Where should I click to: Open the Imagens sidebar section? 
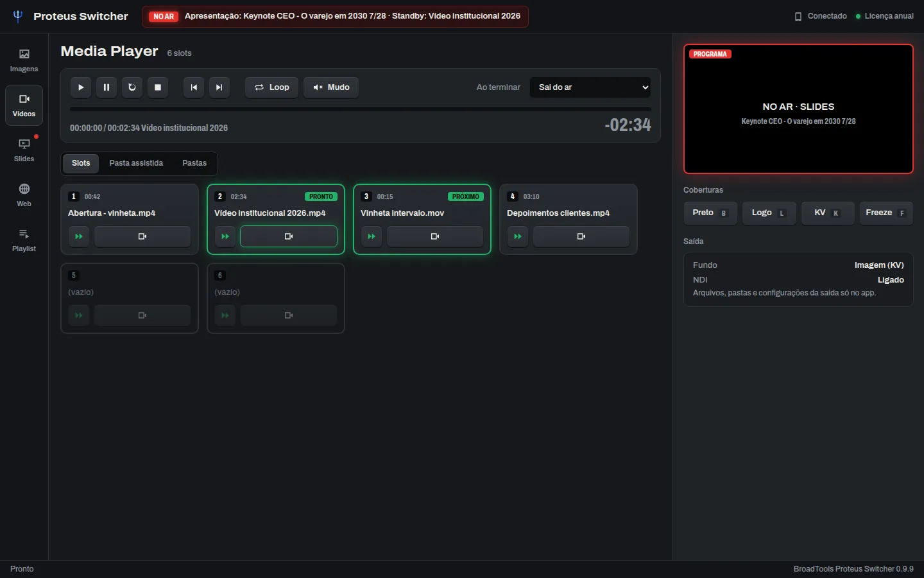(x=24, y=60)
